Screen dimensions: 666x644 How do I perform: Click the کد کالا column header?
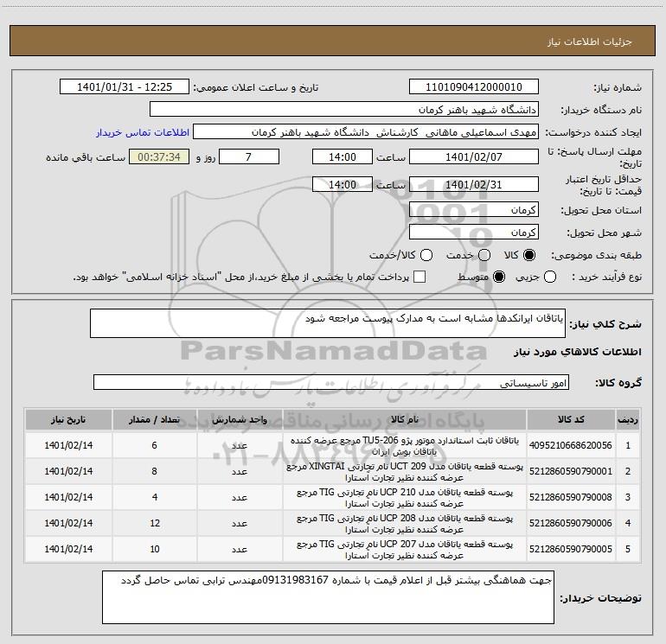(x=571, y=420)
